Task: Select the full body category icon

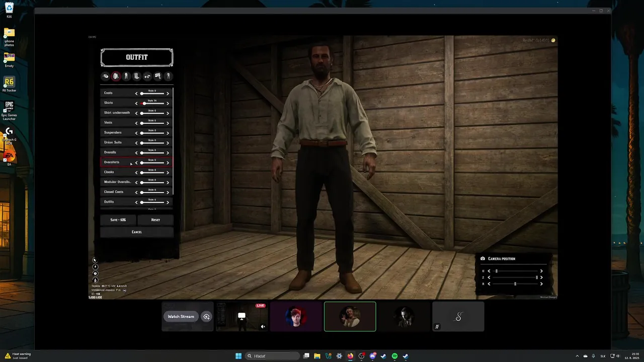Action: point(168,76)
